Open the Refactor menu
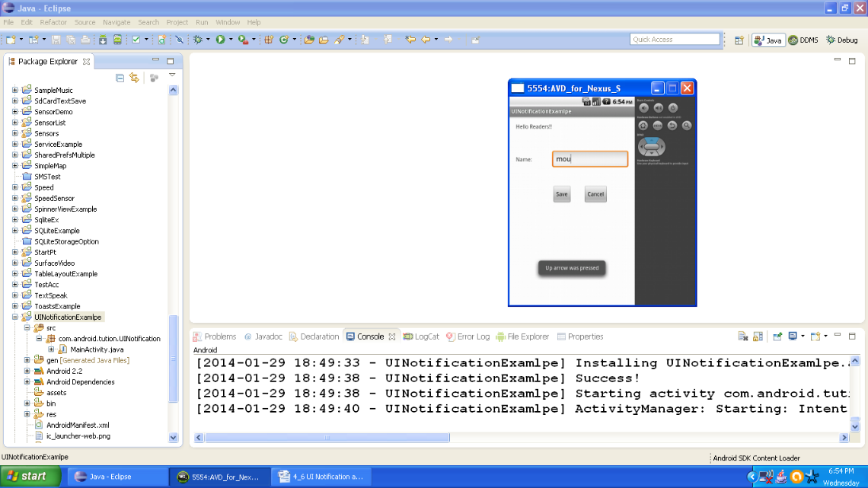The height and width of the screenshot is (488, 868). click(53, 22)
